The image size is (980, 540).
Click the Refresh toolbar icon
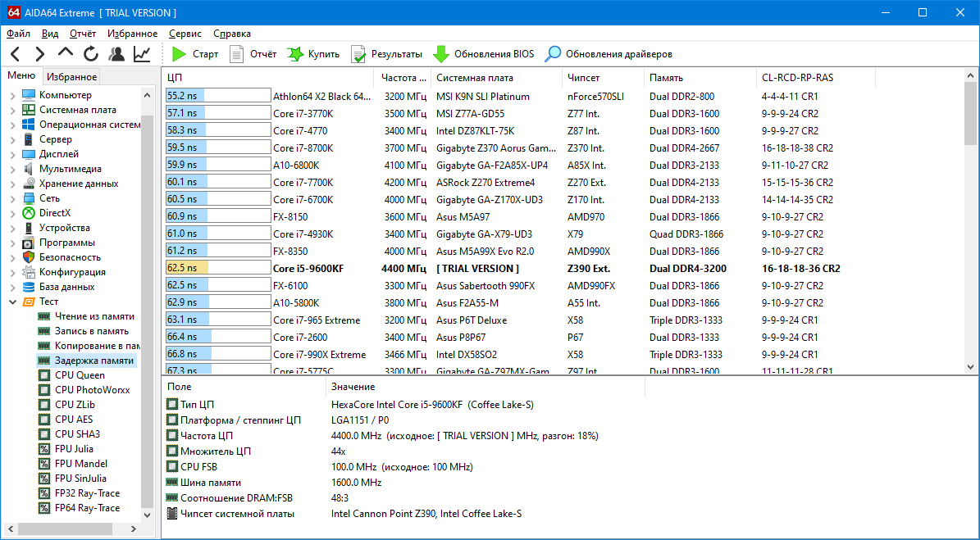click(91, 54)
